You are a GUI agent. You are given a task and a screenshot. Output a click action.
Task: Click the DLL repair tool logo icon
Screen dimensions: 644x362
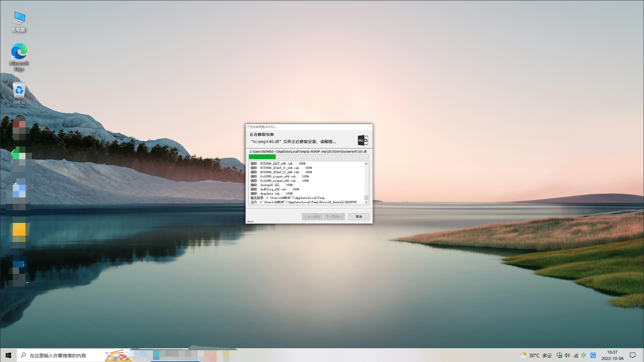[363, 140]
